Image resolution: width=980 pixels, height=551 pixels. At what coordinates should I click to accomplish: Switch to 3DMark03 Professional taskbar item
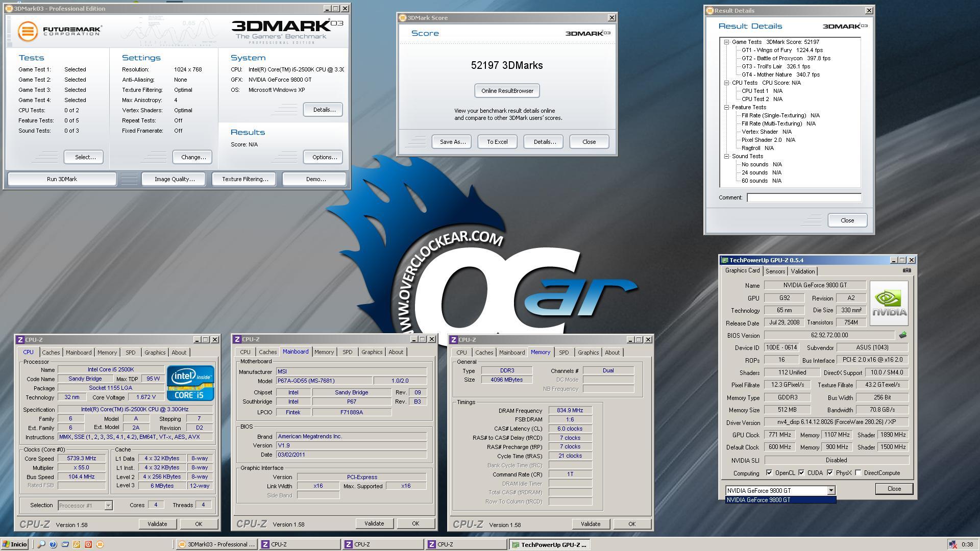tap(216, 544)
